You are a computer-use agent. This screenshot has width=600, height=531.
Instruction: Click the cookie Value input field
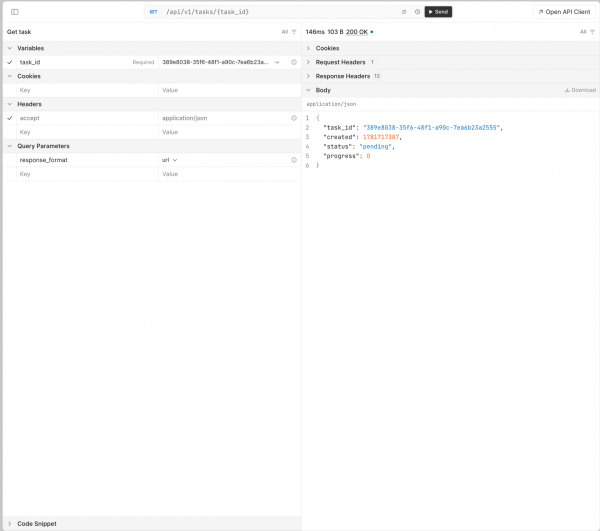tap(230, 90)
